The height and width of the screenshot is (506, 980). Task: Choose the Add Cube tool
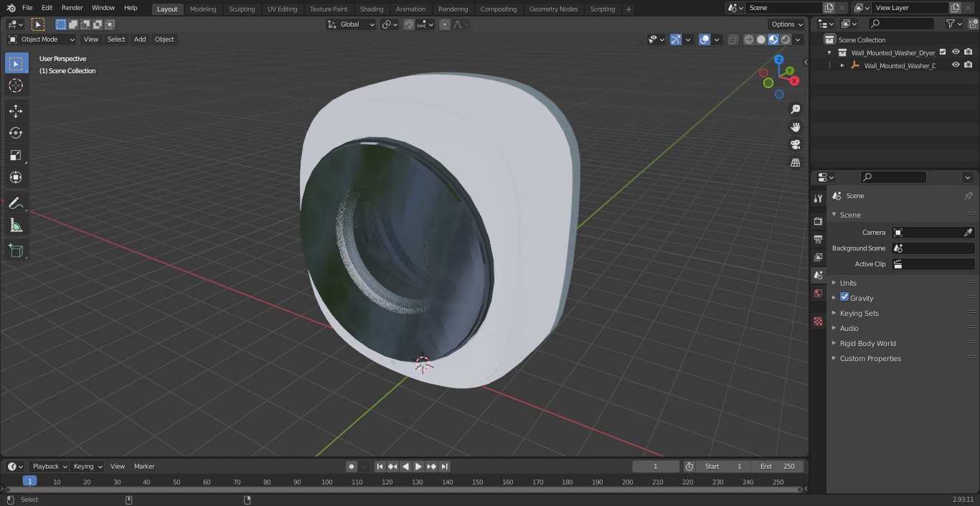[16, 250]
